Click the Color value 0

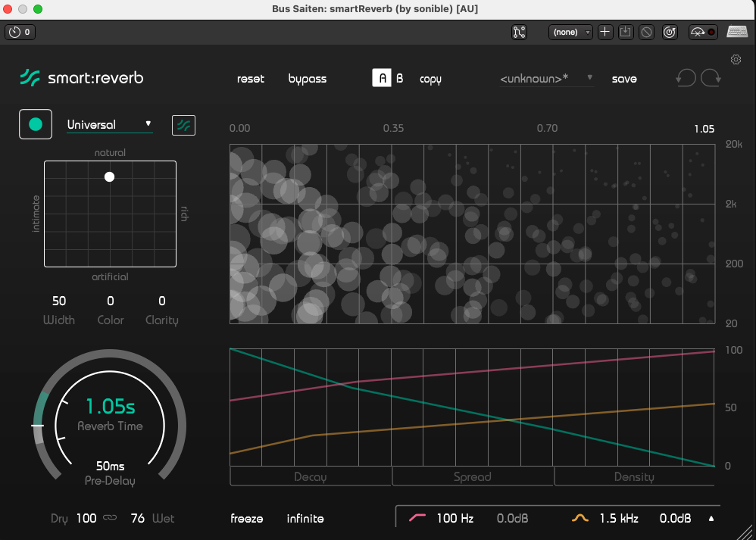point(111,301)
